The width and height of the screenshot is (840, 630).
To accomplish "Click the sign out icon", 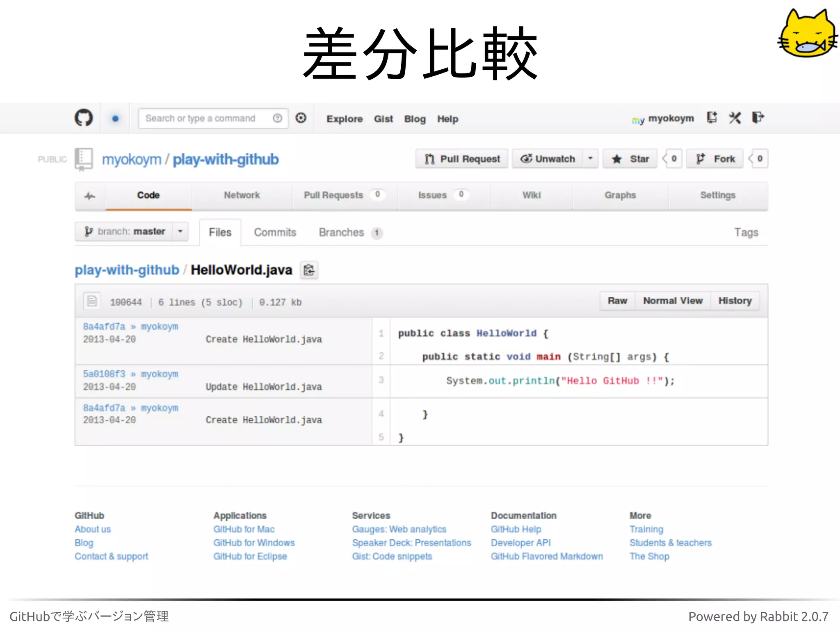I will click(x=758, y=118).
